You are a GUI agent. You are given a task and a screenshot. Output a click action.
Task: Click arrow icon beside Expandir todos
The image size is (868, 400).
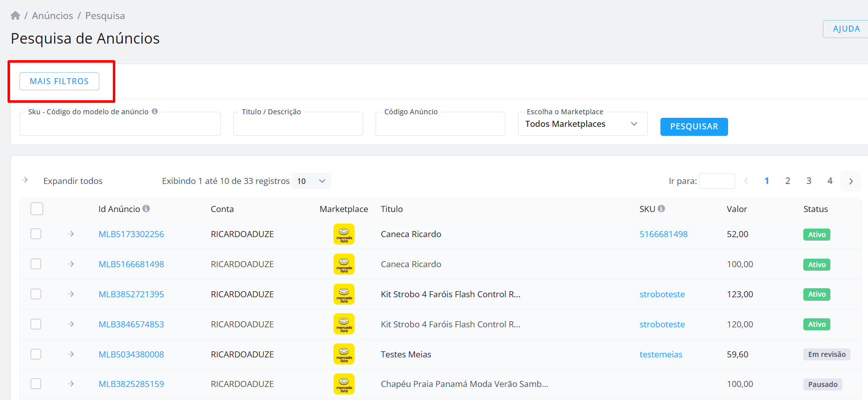click(25, 180)
